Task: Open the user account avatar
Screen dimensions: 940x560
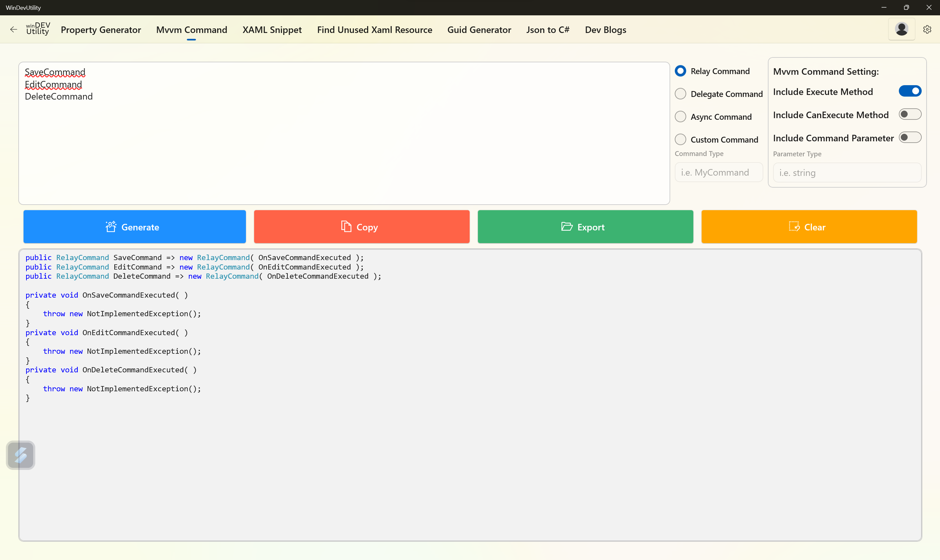Action: point(901,29)
